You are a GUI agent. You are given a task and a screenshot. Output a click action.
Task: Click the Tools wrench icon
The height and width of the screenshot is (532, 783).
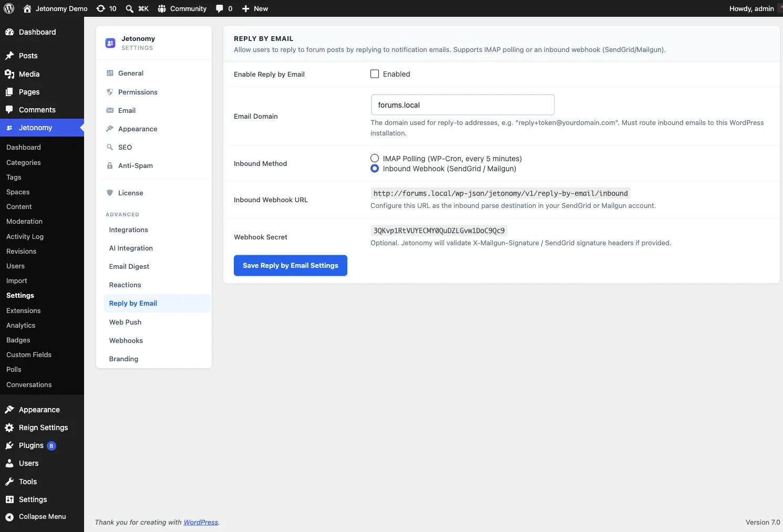(9, 482)
